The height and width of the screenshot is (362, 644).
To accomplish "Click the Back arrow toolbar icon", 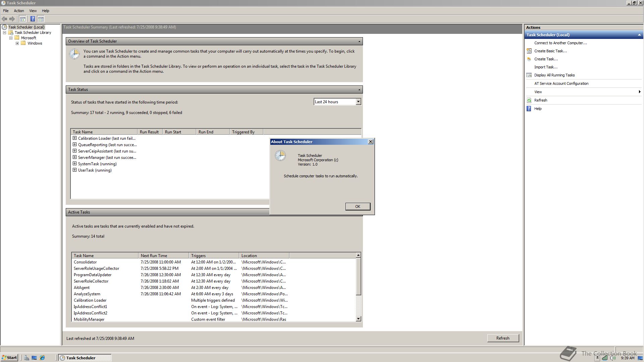I will point(4,19).
